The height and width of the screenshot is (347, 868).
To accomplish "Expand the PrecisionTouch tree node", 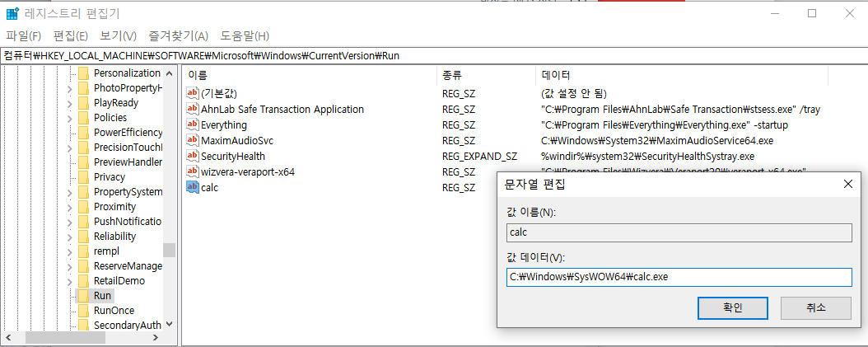I will pos(69,148).
